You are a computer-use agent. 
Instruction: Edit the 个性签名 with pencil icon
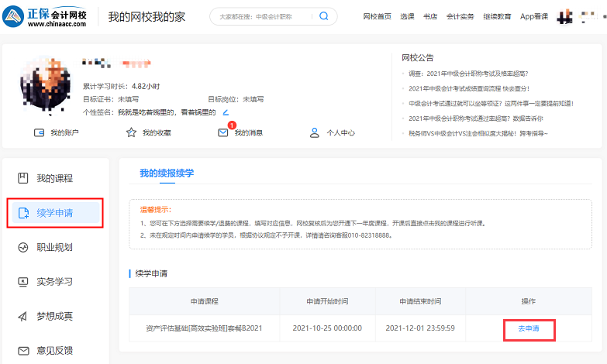click(226, 112)
